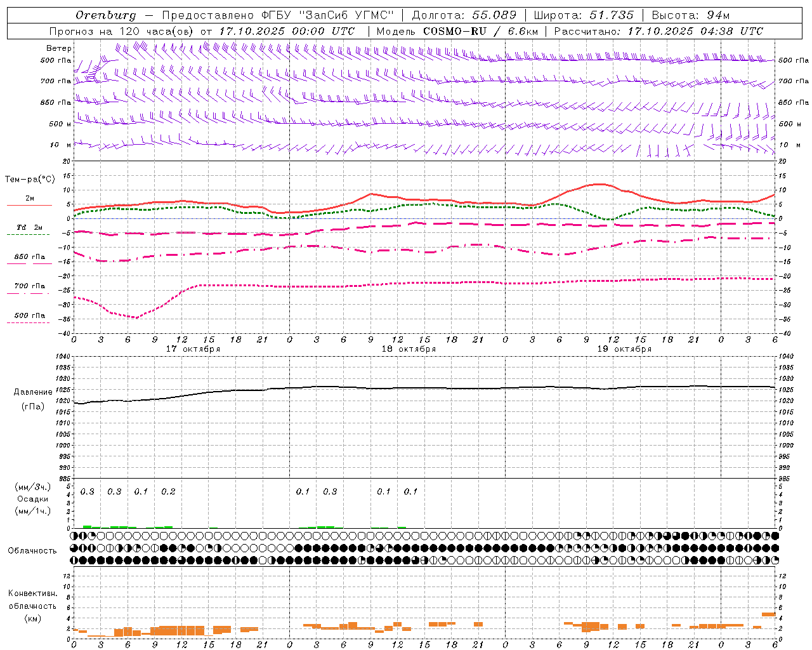Click the Рассчитано: 17.10.2025 04:38 UTC timestamp
This screenshot has width=812, height=650.
tap(658, 31)
